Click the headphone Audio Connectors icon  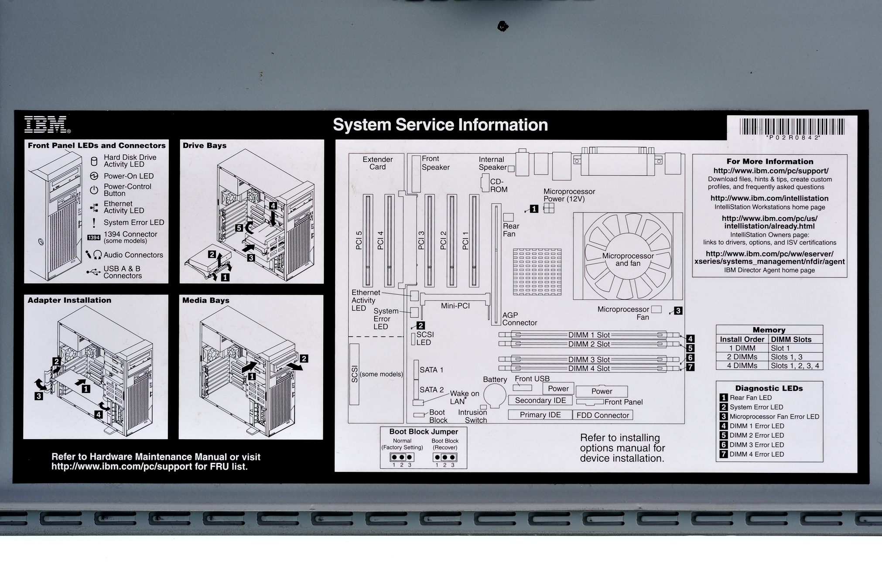coord(98,255)
